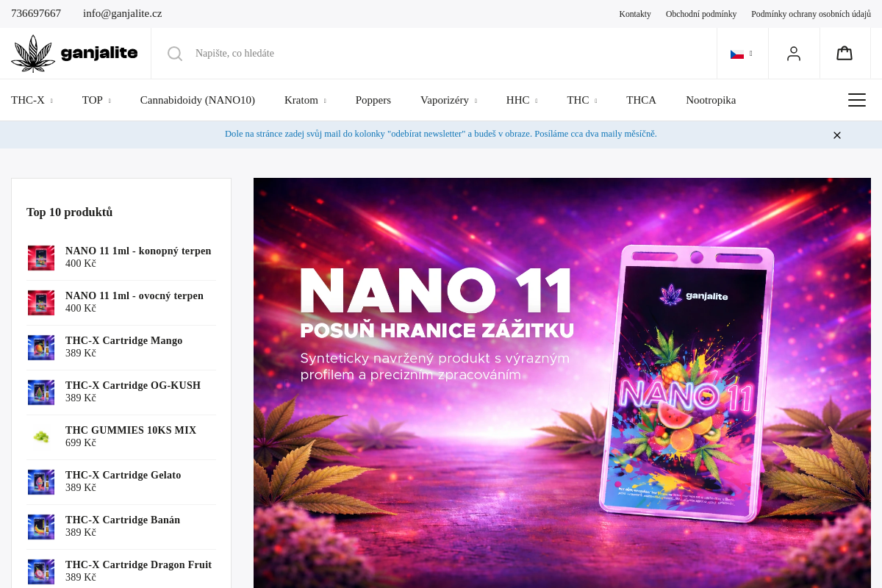Viewport: 882px width, 588px height.
Task: Open THC-X Cartridge Gelato product
Action: [x=123, y=475]
